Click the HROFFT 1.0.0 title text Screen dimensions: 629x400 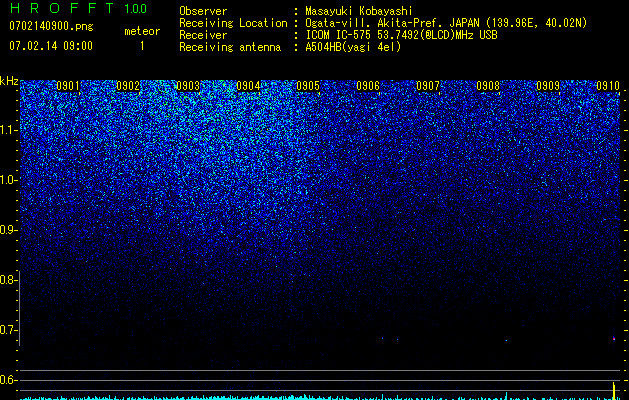pos(78,8)
